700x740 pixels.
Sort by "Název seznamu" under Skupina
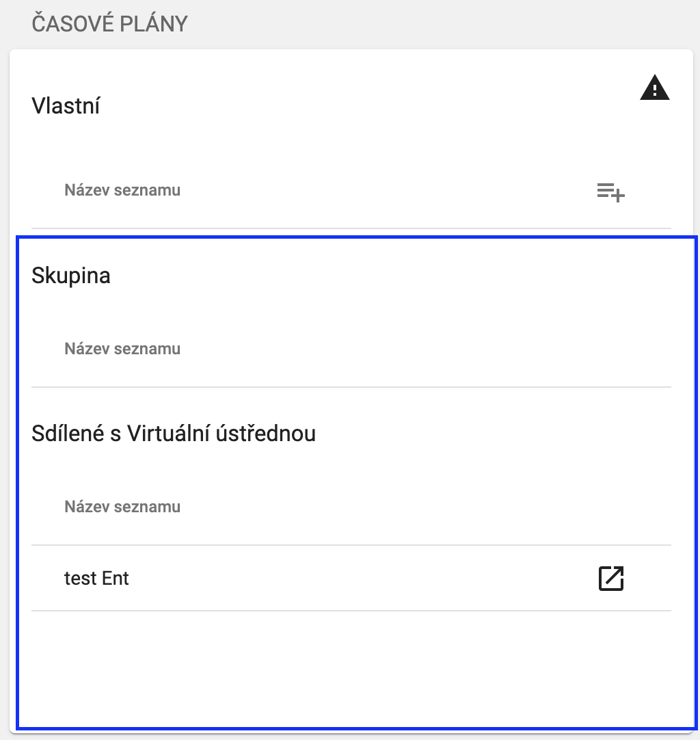coord(122,349)
